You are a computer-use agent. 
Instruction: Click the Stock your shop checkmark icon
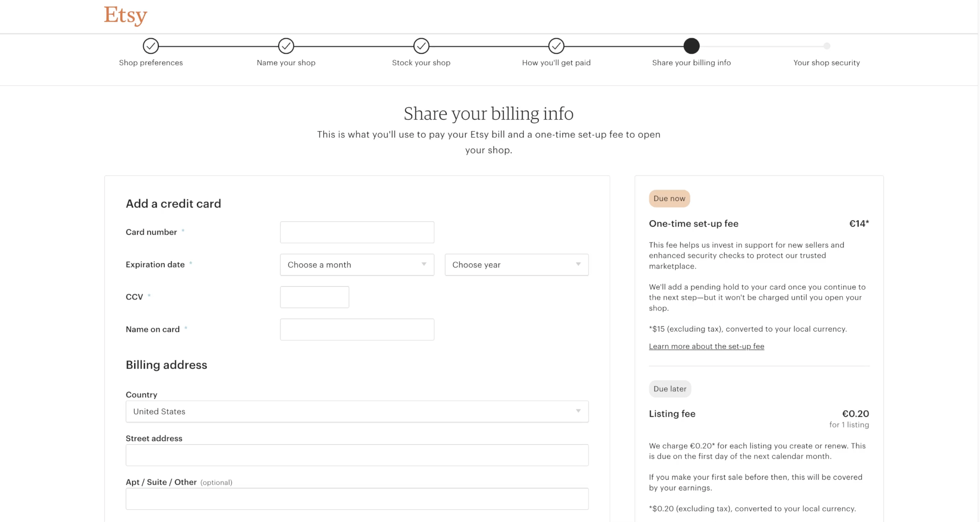tap(421, 46)
